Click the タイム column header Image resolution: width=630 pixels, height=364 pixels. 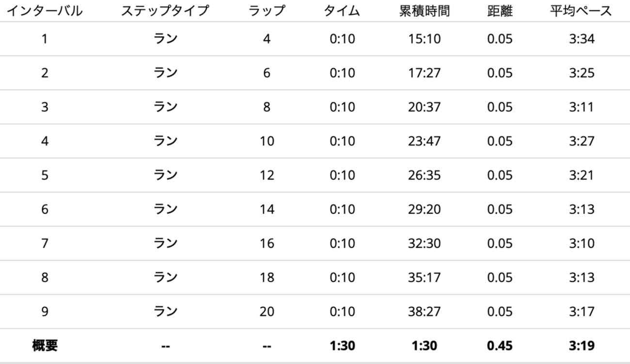point(342,11)
